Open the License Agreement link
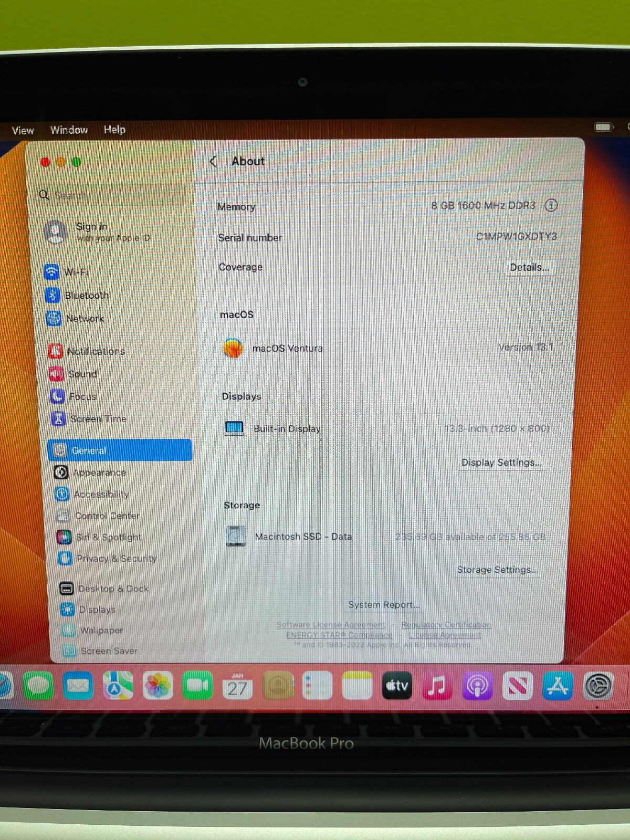Viewport: 630px width, 840px height. (x=445, y=635)
